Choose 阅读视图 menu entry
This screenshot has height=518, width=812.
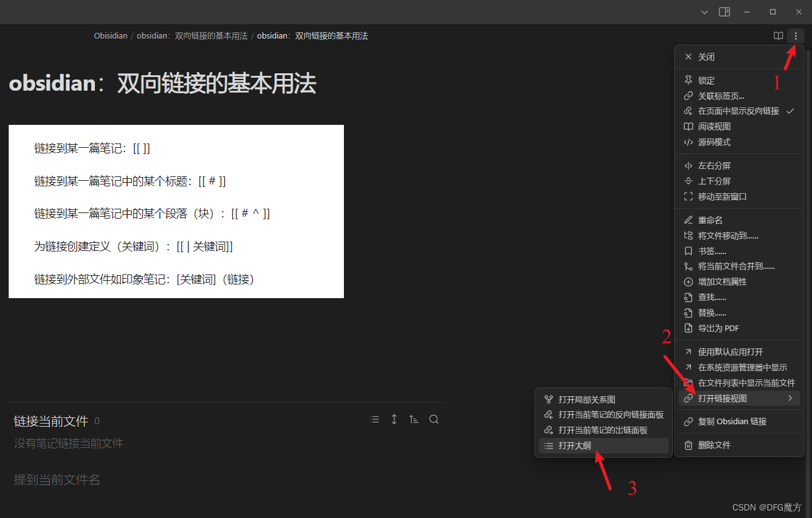tap(739, 127)
